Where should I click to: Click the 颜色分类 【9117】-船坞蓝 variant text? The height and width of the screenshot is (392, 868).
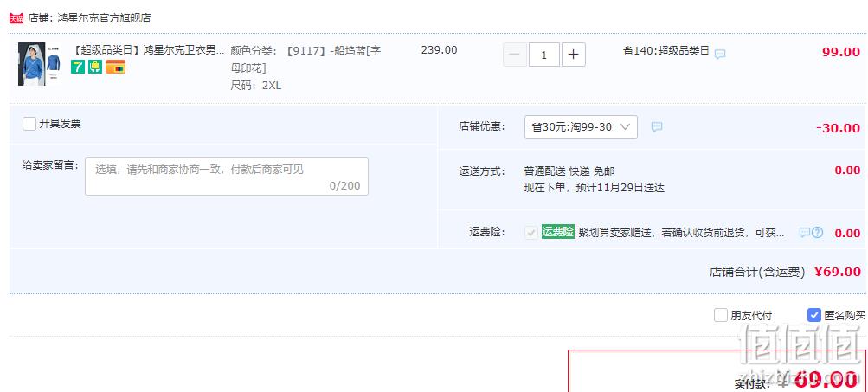tap(305, 59)
